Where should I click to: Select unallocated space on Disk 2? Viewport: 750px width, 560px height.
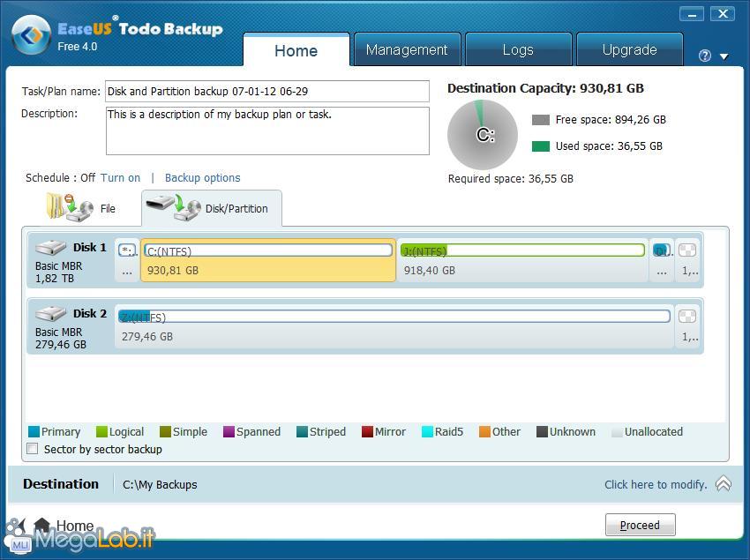[x=688, y=325]
